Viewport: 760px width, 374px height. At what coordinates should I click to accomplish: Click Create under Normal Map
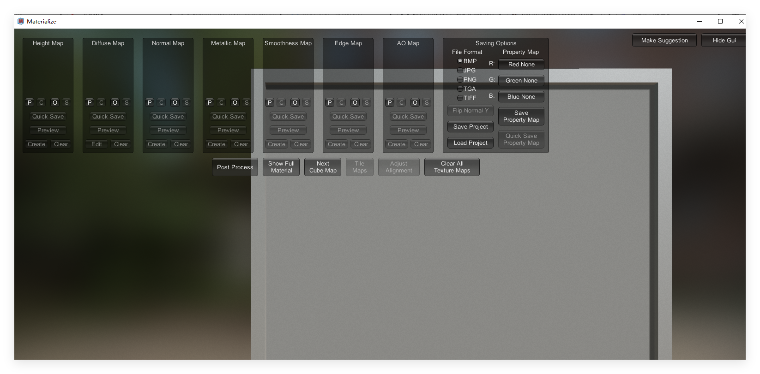[156, 144]
